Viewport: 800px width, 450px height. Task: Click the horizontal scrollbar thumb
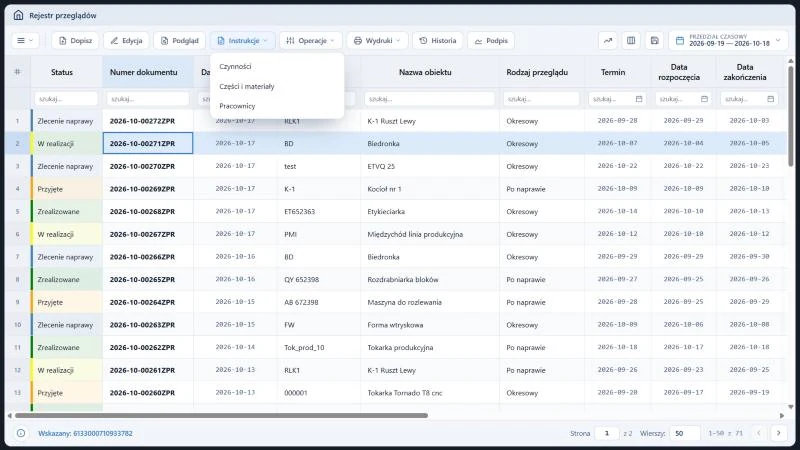pos(221,415)
